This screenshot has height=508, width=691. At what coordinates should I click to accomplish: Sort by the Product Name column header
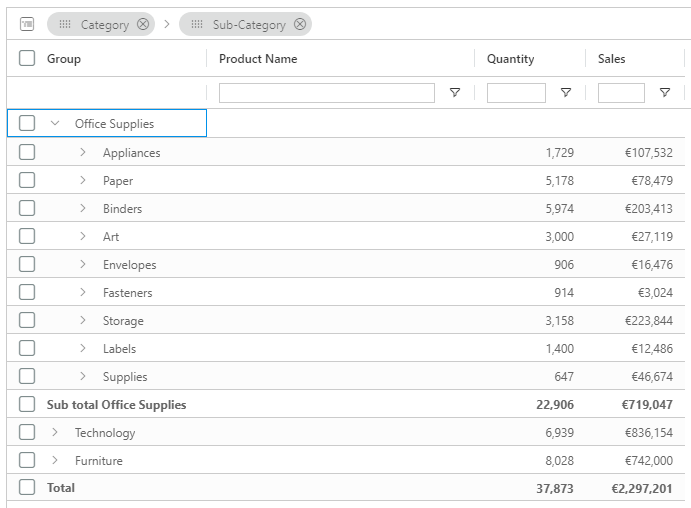[258, 59]
